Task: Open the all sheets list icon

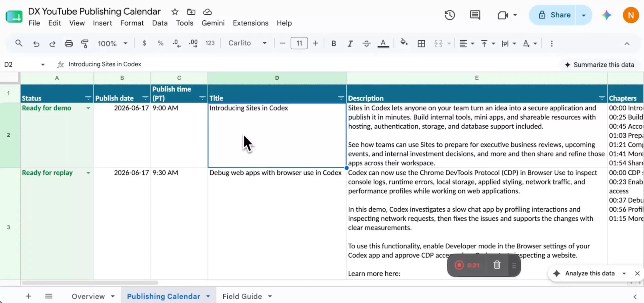Action: (x=49, y=296)
